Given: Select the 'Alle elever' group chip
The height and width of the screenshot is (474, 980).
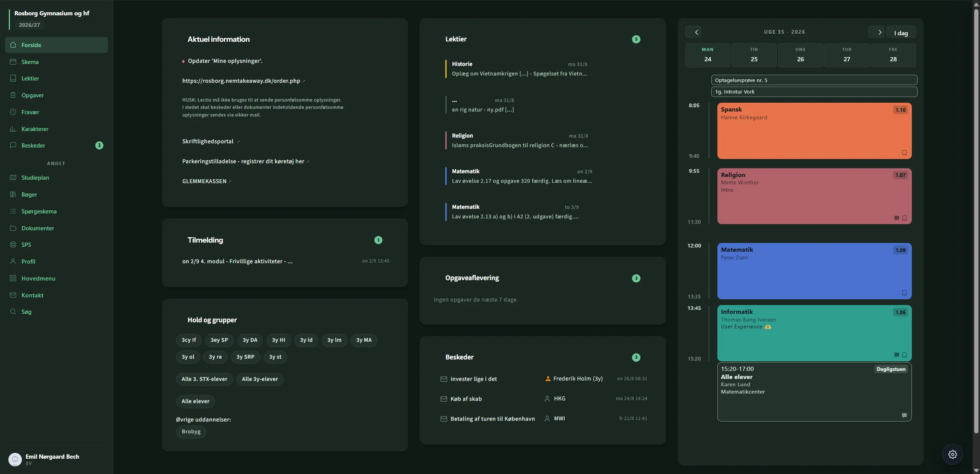Looking at the screenshot, I should click(x=196, y=401).
